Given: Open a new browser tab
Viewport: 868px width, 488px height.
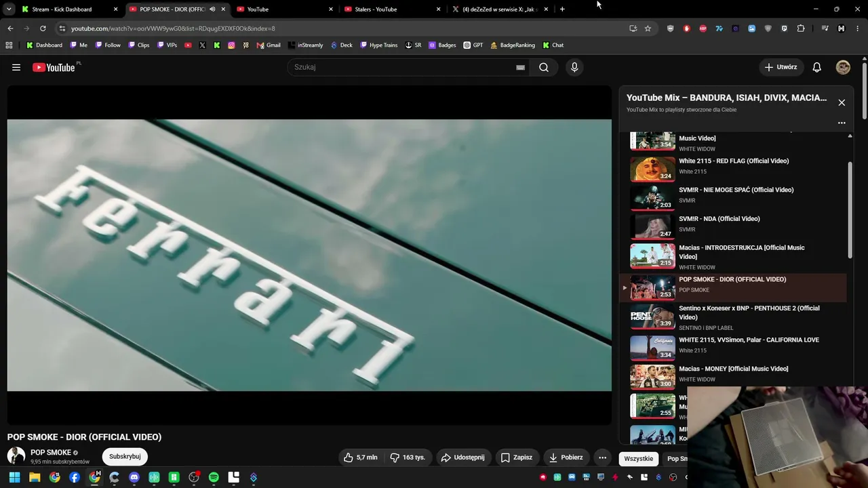Looking at the screenshot, I should 562,9.
